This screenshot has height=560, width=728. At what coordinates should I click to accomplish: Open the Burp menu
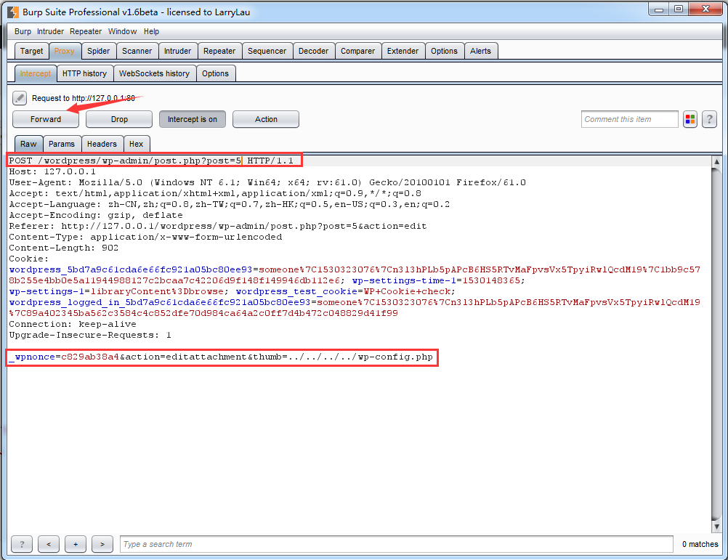(x=23, y=31)
